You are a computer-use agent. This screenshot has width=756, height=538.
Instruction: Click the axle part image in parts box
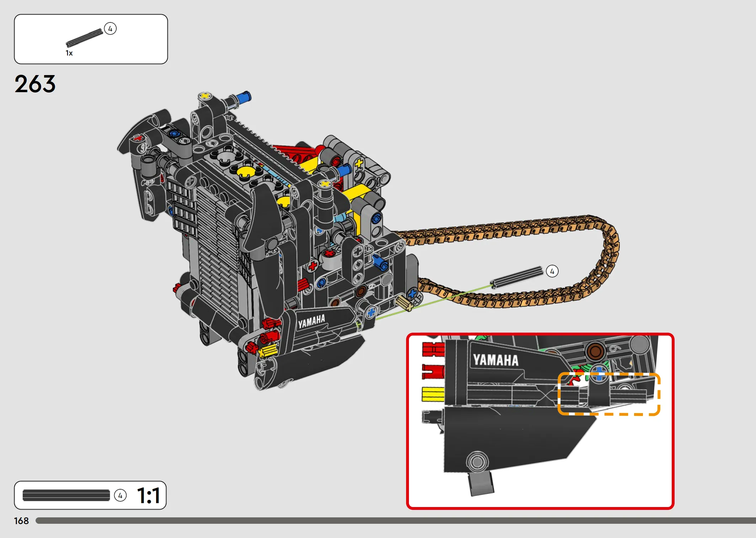[x=84, y=38]
